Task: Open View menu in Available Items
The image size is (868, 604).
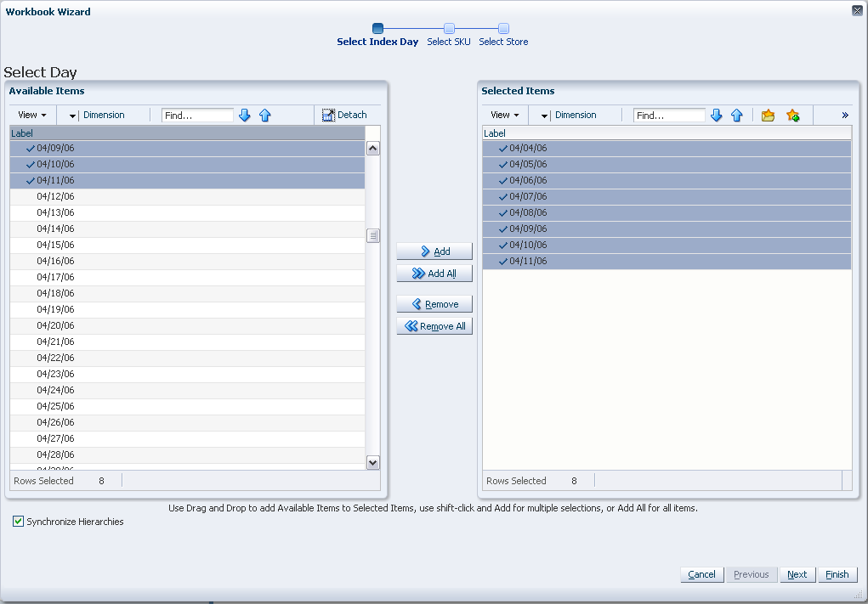Action: tap(32, 115)
